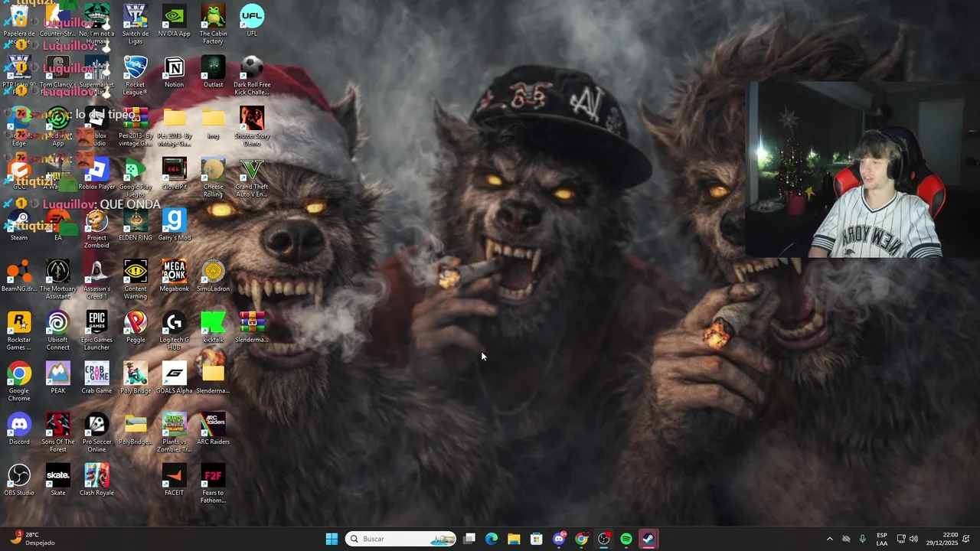Select the PEAK desktop icon
This screenshot has width=980, height=551.
click(x=58, y=378)
